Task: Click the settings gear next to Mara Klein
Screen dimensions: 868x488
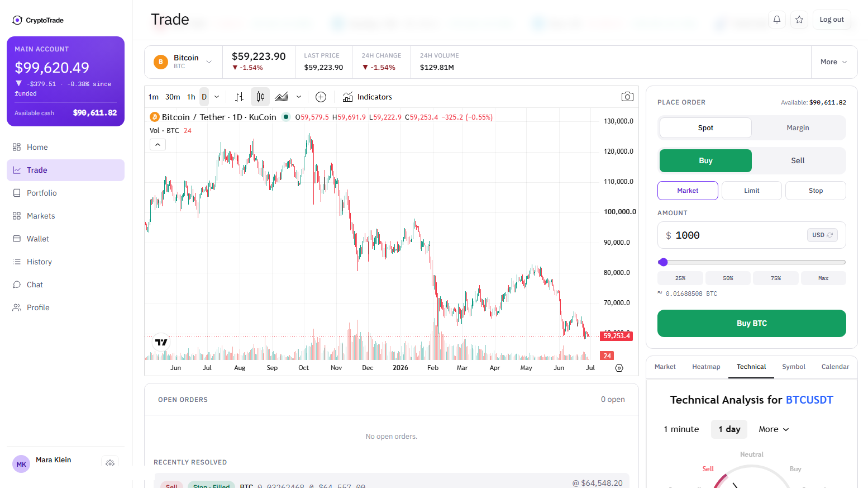Action: [110, 463]
